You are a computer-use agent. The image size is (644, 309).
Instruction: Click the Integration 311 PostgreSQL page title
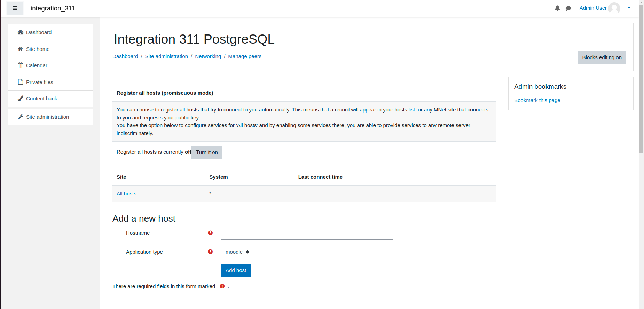pos(194,39)
